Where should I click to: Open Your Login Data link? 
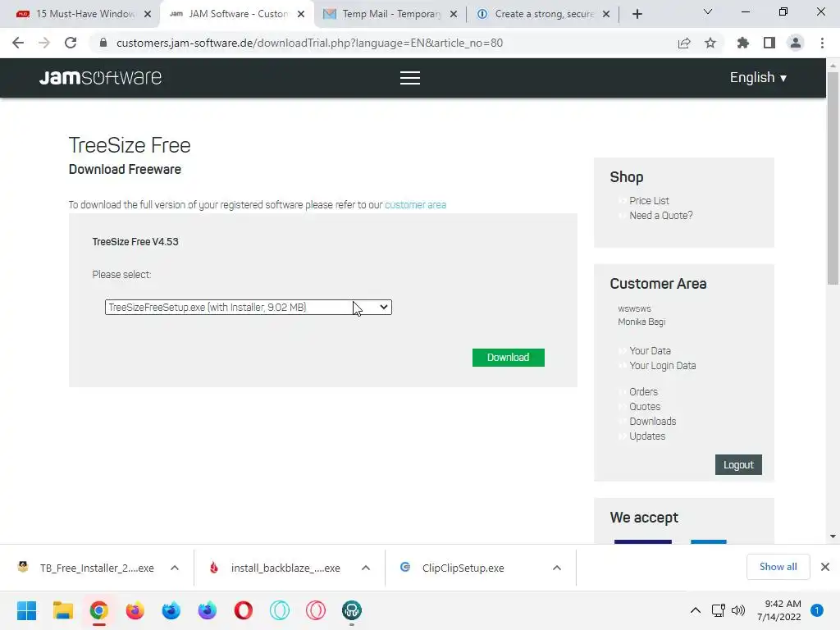pyautogui.click(x=662, y=365)
